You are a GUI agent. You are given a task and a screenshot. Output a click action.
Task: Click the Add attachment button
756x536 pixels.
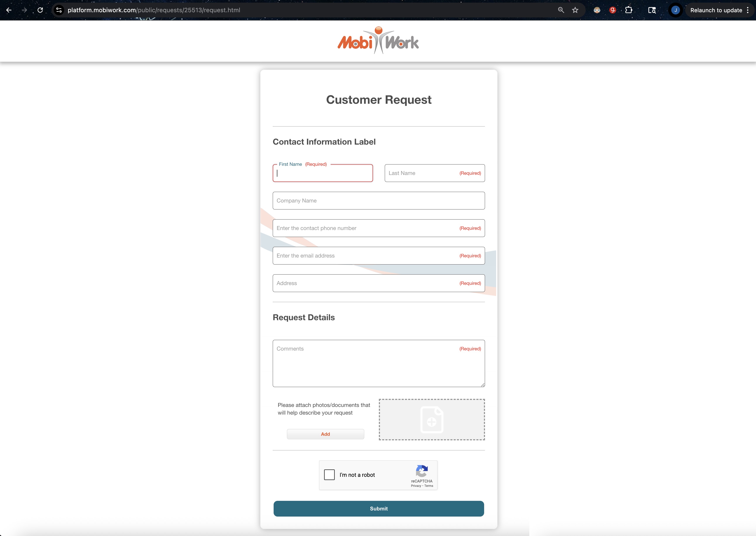[325, 434]
